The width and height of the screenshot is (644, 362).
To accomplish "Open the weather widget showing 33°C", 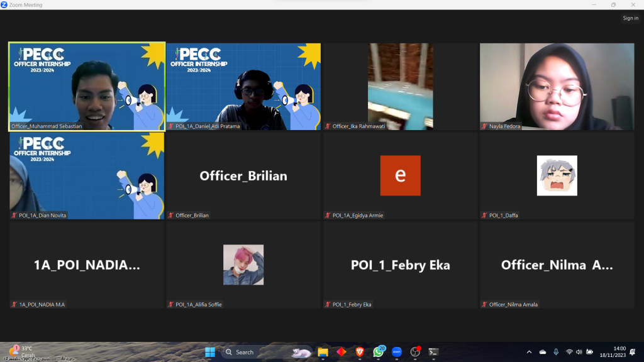I will click(21, 351).
